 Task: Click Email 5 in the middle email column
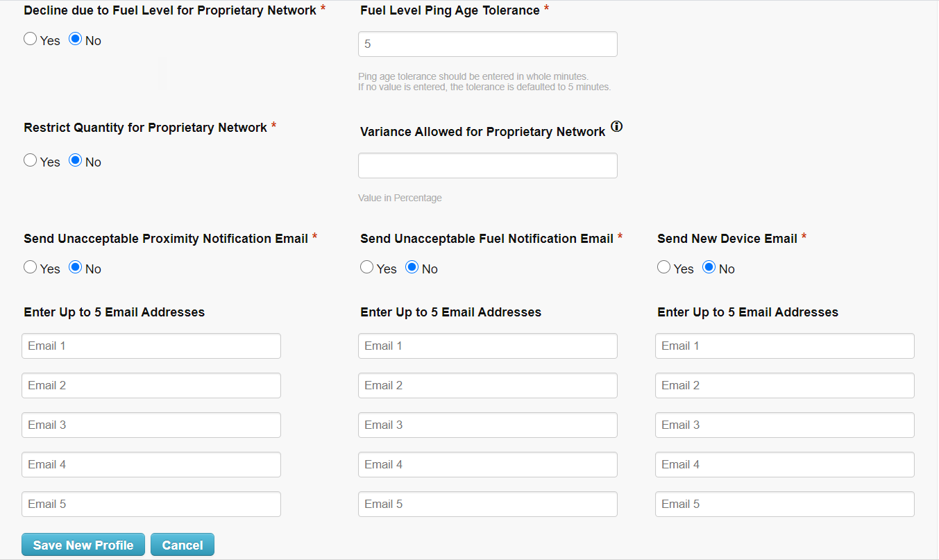(487, 504)
